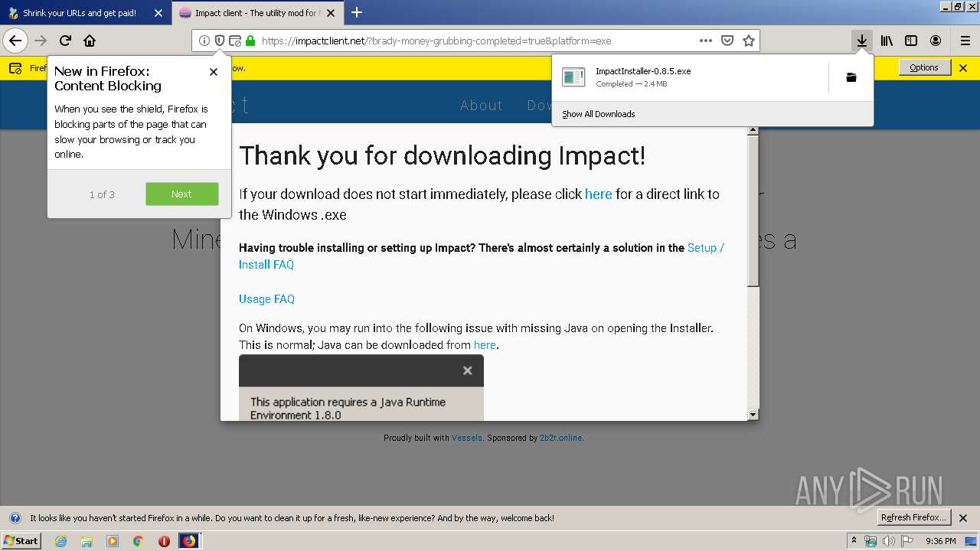Click the modal dialog scrollbar thumb

tap(753, 212)
